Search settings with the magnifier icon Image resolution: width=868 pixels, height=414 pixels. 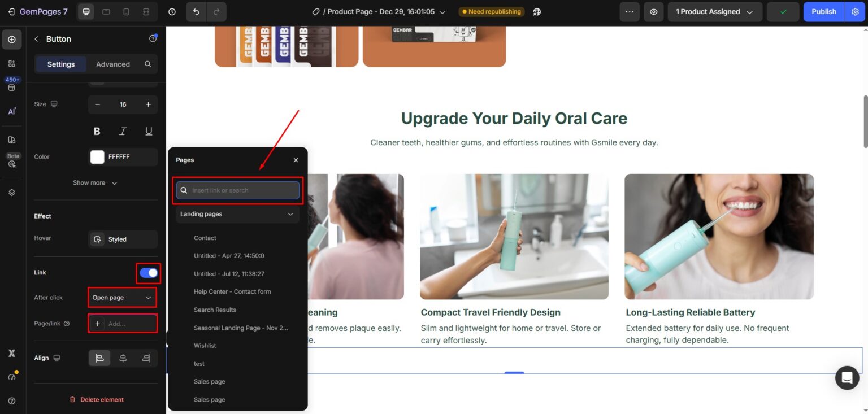pyautogui.click(x=148, y=64)
